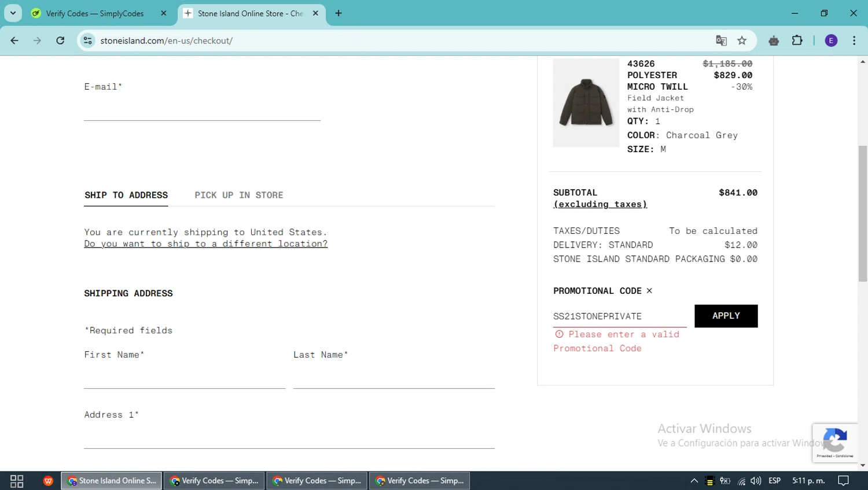Open site information icon in address bar
The image size is (868, 490).
coord(88,40)
